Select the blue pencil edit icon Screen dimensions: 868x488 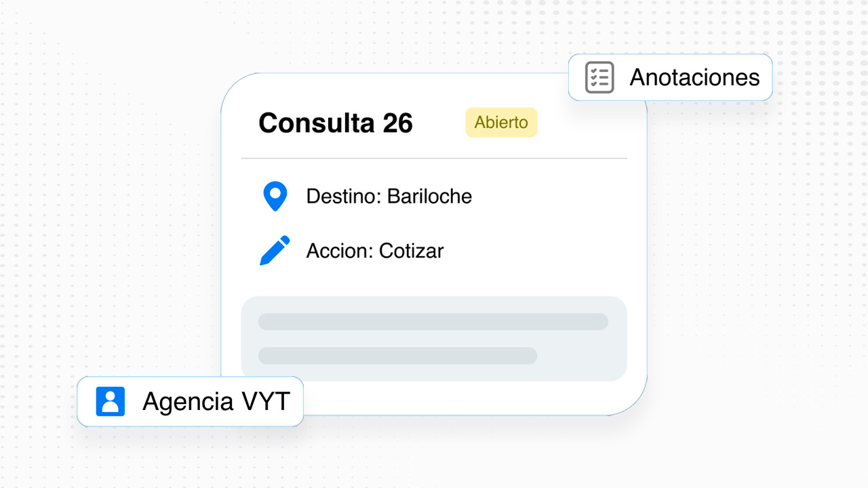(275, 251)
